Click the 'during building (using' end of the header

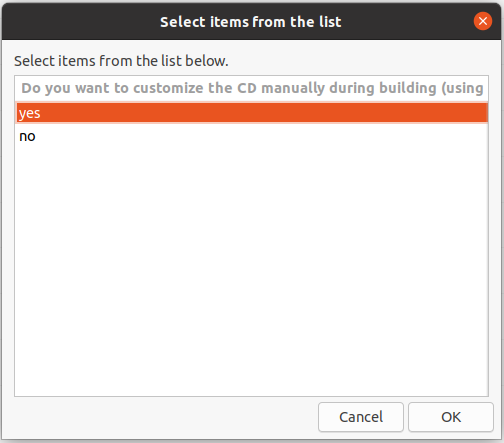coord(406,88)
